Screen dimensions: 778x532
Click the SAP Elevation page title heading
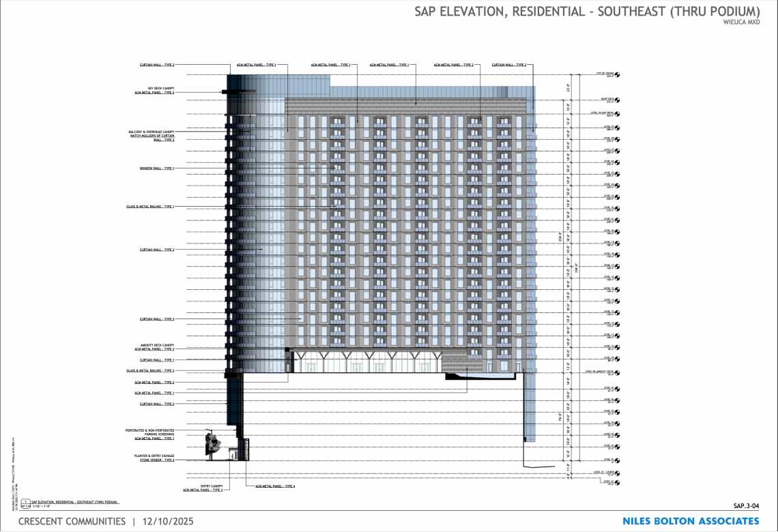[587, 11]
